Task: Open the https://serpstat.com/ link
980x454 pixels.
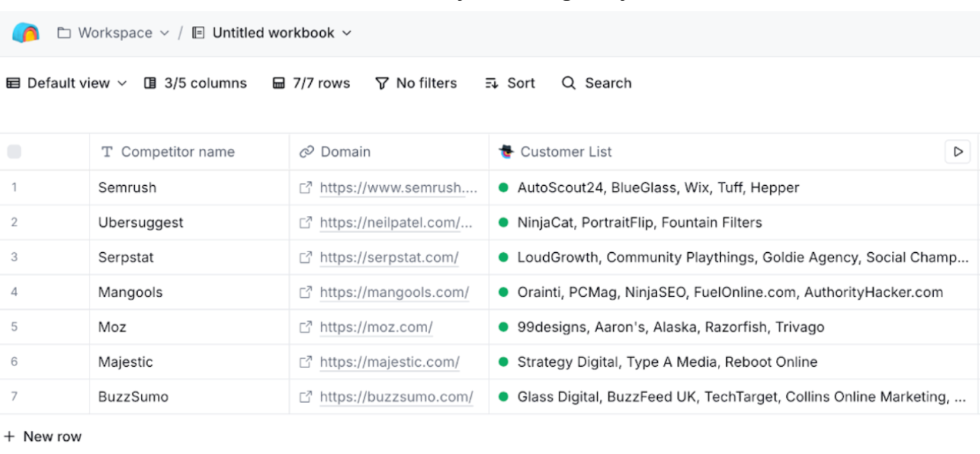Action: coord(389,258)
